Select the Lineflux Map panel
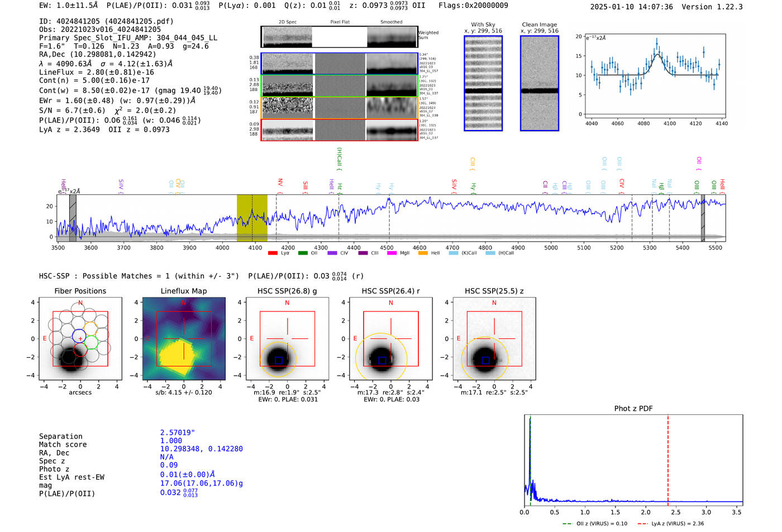782x532 pixels. tap(184, 339)
